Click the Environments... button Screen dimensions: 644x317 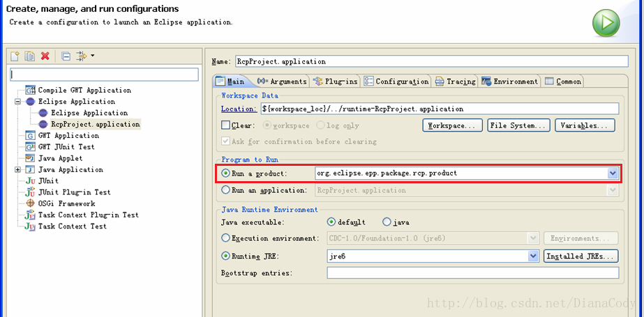[x=581, y=238]
